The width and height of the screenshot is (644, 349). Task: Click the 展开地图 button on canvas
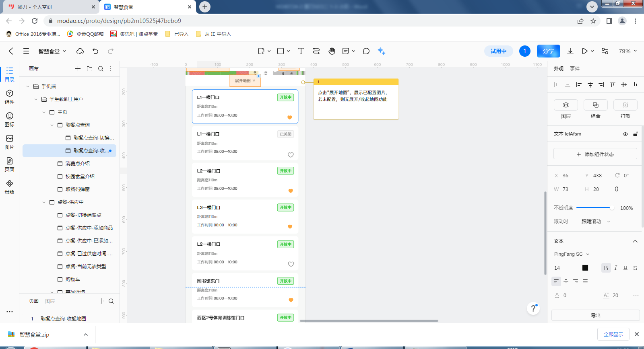click(x=245, y=81)
